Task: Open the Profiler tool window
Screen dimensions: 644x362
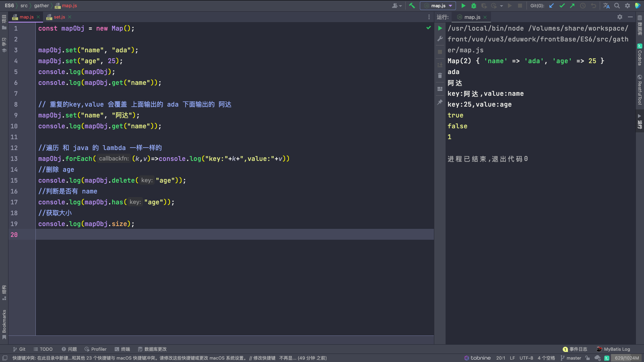Action: click(x=95, y=349)
